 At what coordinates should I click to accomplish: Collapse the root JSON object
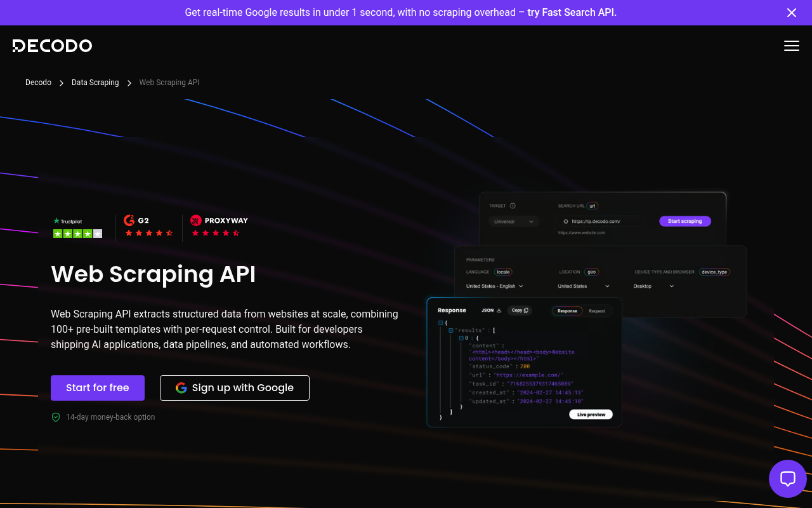click(440, 323)
